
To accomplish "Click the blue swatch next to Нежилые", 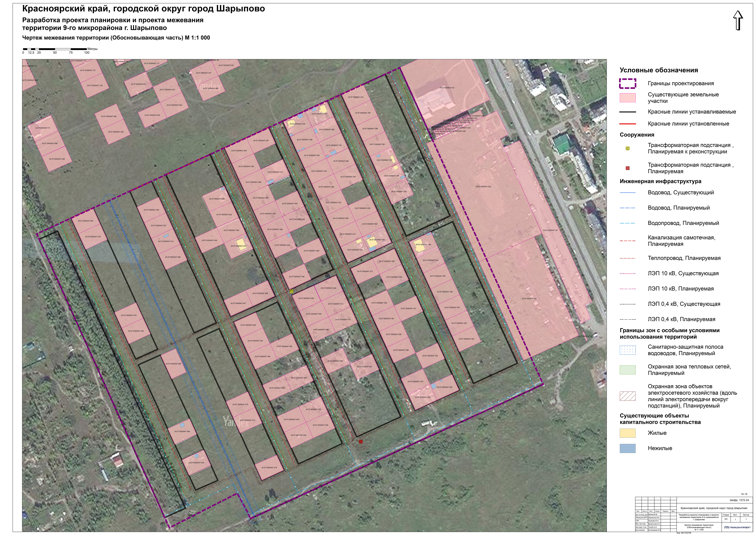I will point(628,448).
